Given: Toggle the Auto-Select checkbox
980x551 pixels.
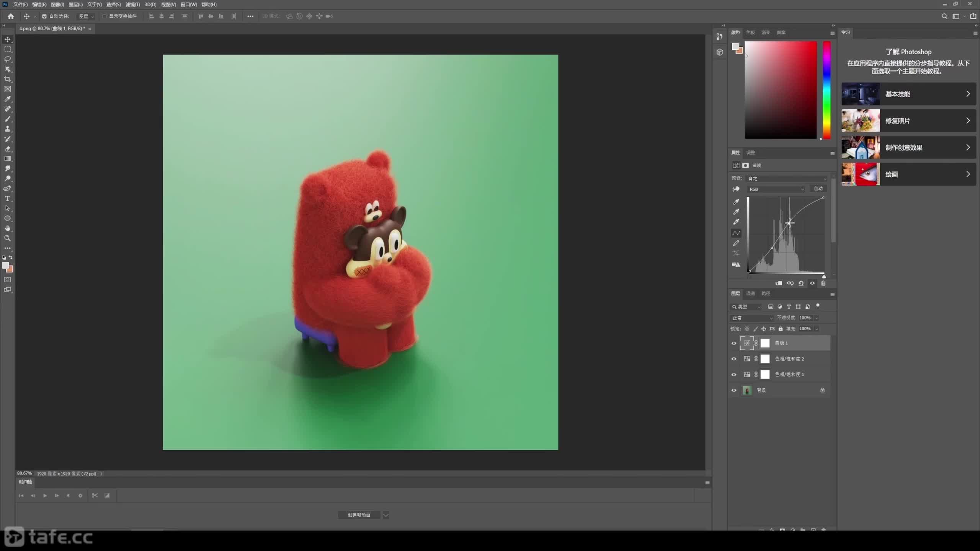Looking at the screenshot, I should 44,16.
